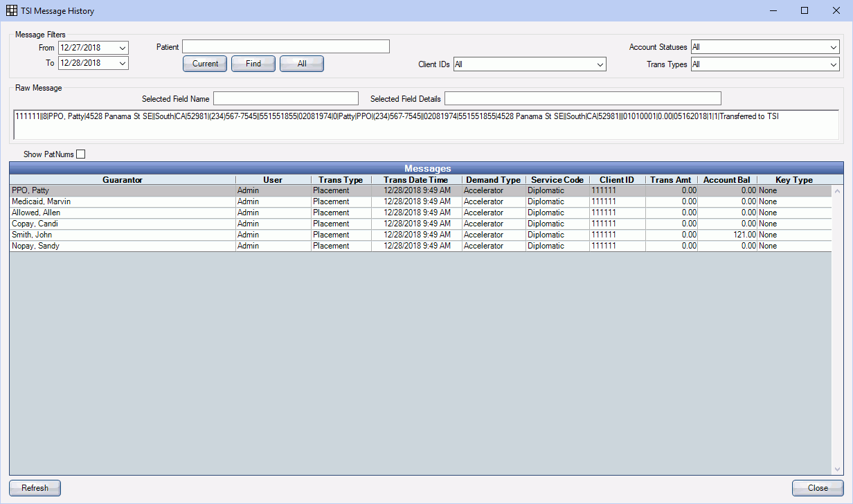The height and width of the screenshot is (504, 853).
Task: Click into the Patient text field
Action: tap(286, 46)
